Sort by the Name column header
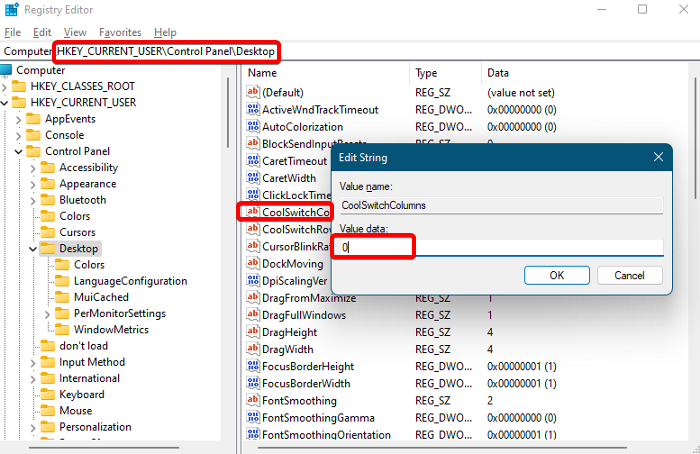 click(327, 73)
